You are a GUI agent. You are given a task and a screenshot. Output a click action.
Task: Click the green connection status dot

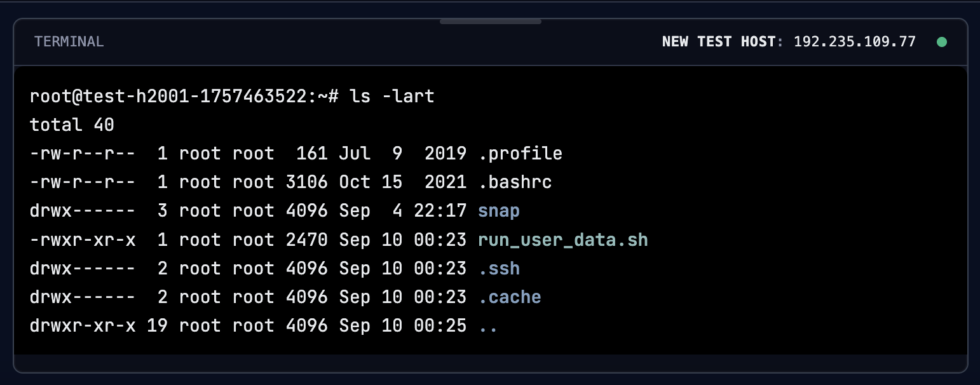click(942, 42)
